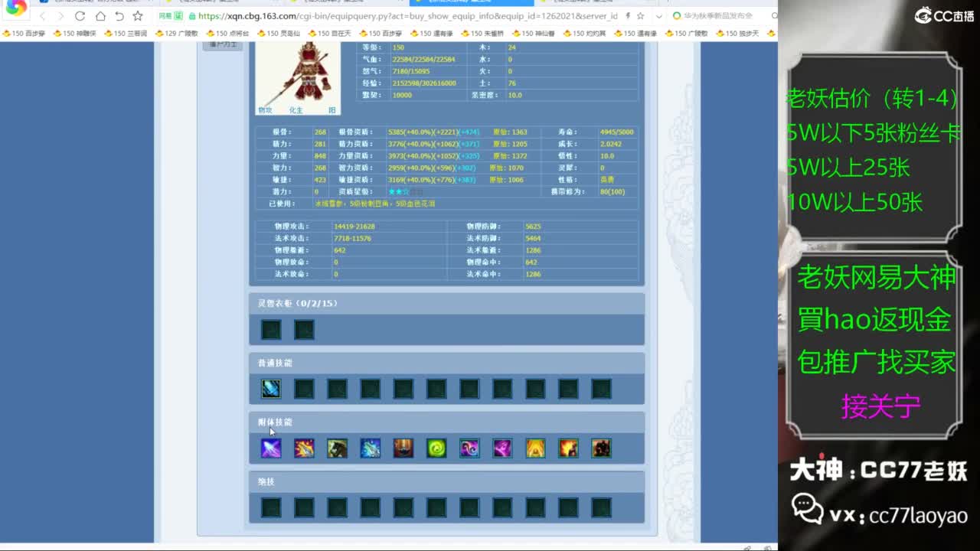
Task: Click the first empty slot under 杂技
Action: pos(271,507)
